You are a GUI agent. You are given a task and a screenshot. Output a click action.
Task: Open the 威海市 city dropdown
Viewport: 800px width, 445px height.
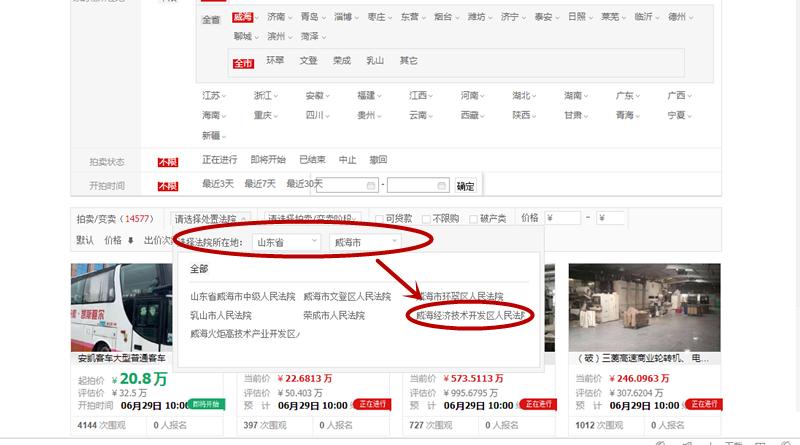(365, 242)
